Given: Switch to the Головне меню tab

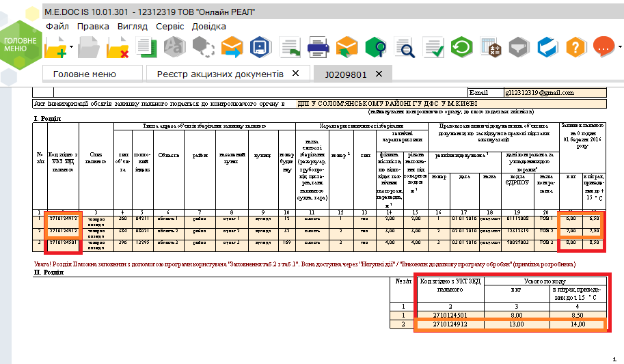Looking at the screenshot, I should 85,74.
